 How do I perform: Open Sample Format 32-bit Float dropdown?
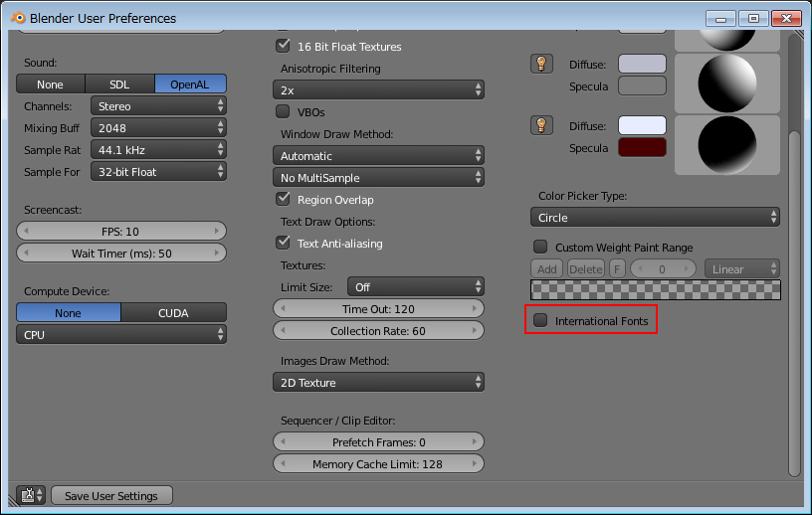[158, 171]
